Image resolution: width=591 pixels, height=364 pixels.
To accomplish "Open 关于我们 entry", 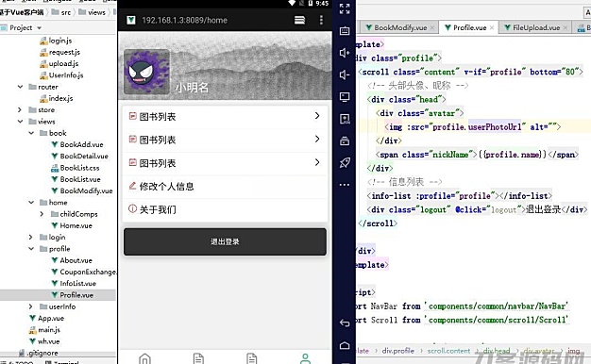I will [225, 209].
